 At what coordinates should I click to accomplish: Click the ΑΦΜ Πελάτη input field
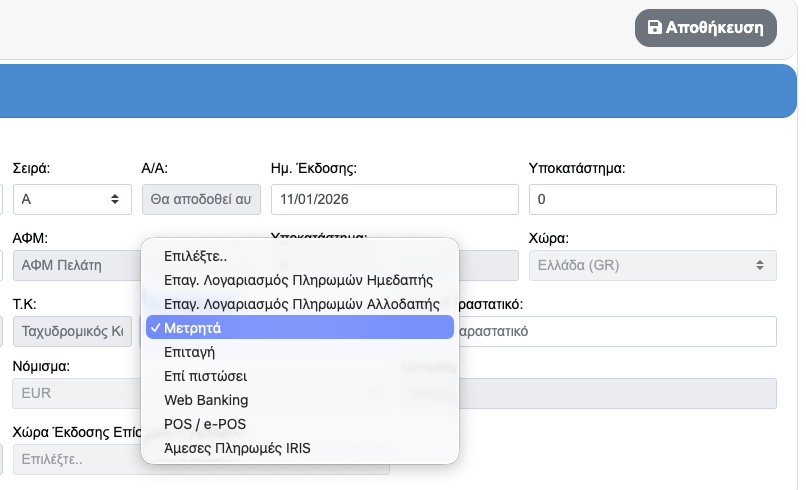[77, 265]
